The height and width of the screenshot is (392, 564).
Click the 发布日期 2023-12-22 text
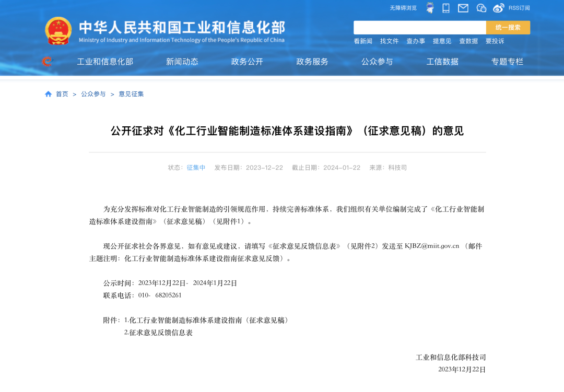coord(249,168)
